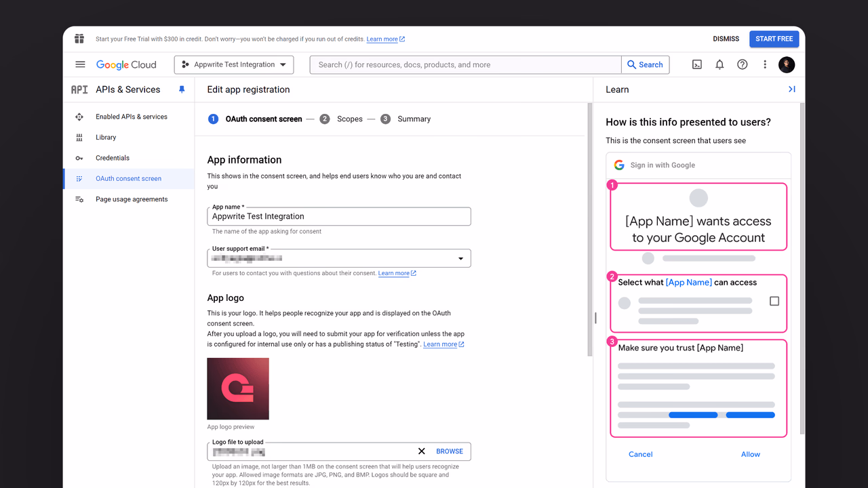The height and width of the screenshot is (488, 868).
Task: Open the notifications bell
Action: [719, 64]
